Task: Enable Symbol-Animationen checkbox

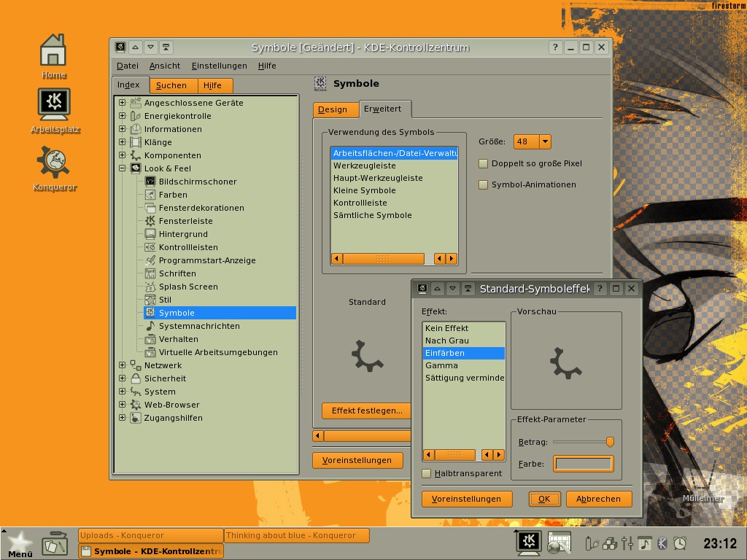Action: 483,184
